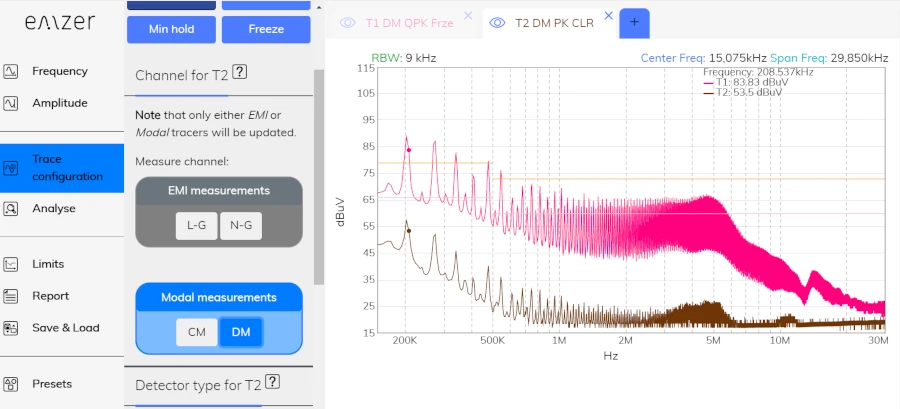The height and width of the screenshot is (409, 900).
Task: Click the Amplitude sidebar icon
Action: 12,103
